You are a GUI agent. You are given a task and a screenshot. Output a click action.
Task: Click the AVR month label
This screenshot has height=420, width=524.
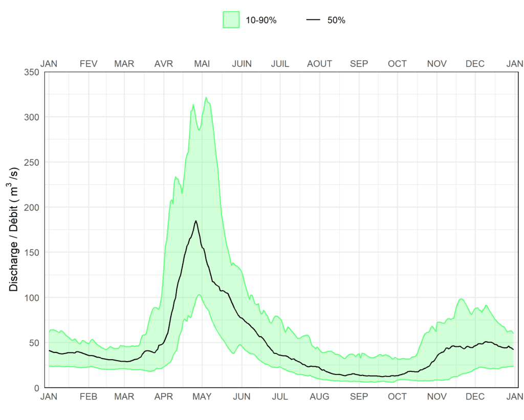tap(164, 64)
